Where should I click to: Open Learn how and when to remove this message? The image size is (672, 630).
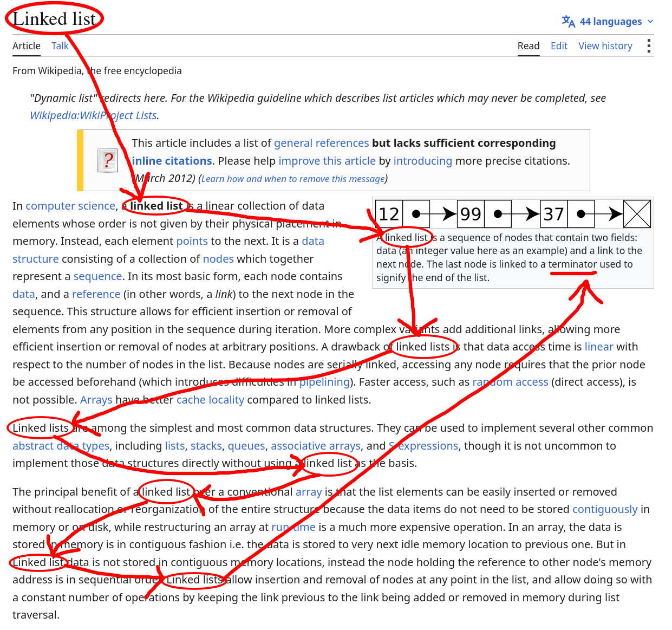(293, 179)
